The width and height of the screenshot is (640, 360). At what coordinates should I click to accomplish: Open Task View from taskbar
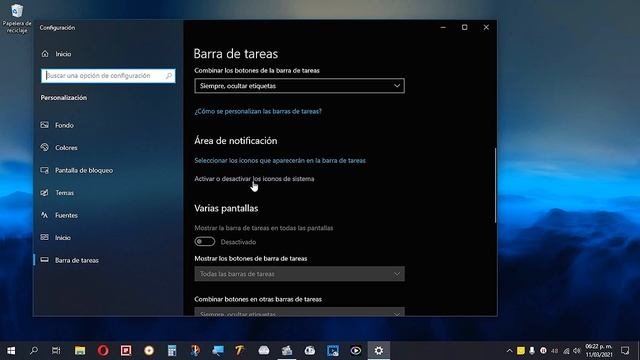[x=56, y=351]
